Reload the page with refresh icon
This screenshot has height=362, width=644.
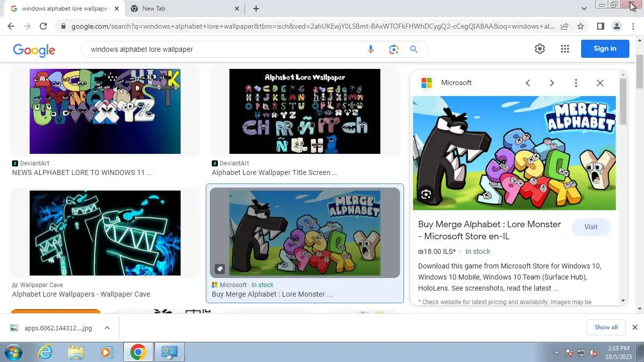click(x=43, y=26)
